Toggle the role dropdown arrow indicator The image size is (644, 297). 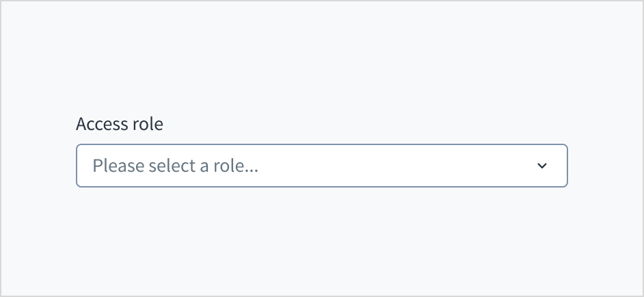click(x=542, y=166)
